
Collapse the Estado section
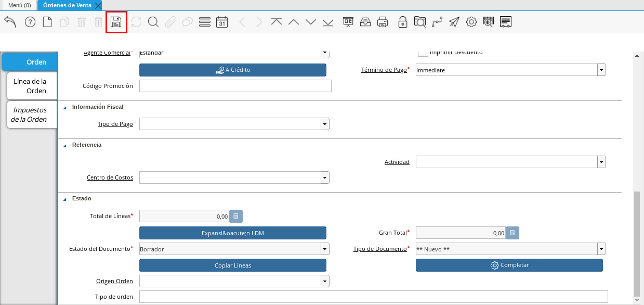tap(65, 199)
